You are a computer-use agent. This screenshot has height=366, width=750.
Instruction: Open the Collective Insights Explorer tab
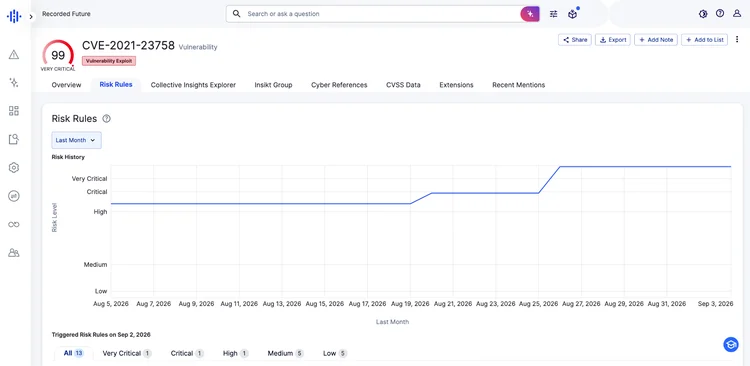click(x=193, y=85)
